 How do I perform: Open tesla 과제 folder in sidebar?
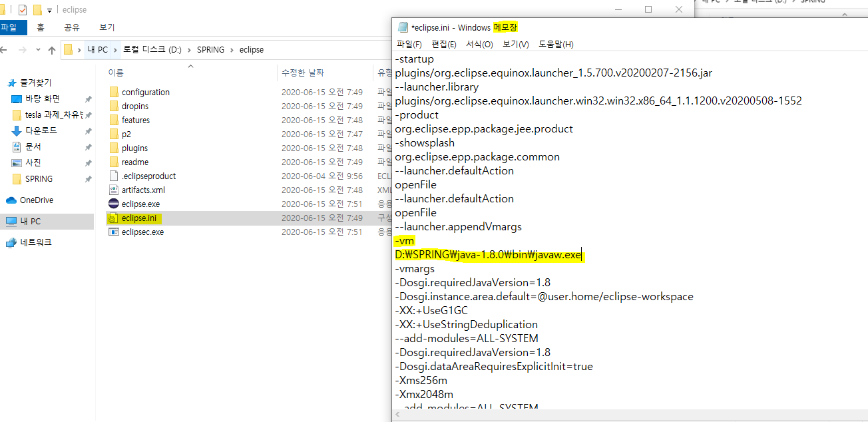tap(53, 114)
